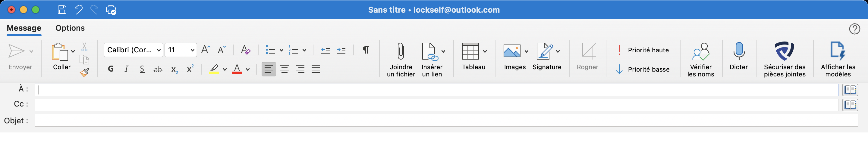
Task: Open address book next to À field
Action: coord(850,90)
